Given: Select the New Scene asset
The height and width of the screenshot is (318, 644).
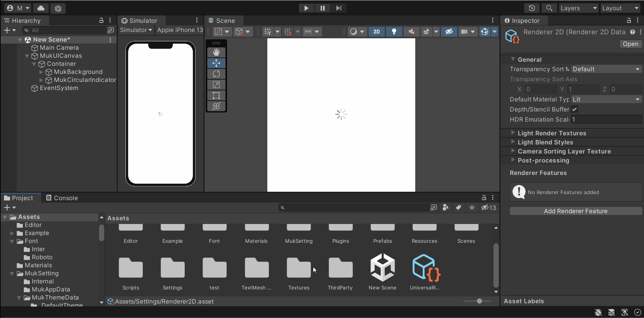Looking at the screenshot, I should (382, 272).
